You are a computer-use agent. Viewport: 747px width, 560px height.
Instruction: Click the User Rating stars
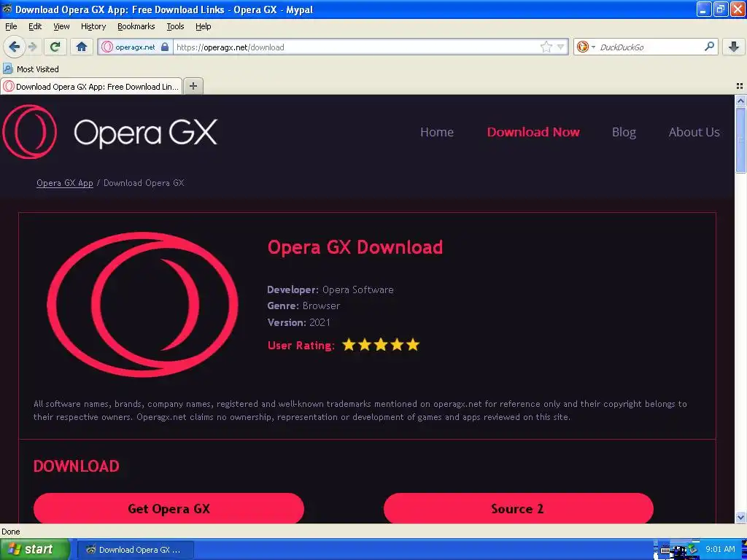(381, 345)
